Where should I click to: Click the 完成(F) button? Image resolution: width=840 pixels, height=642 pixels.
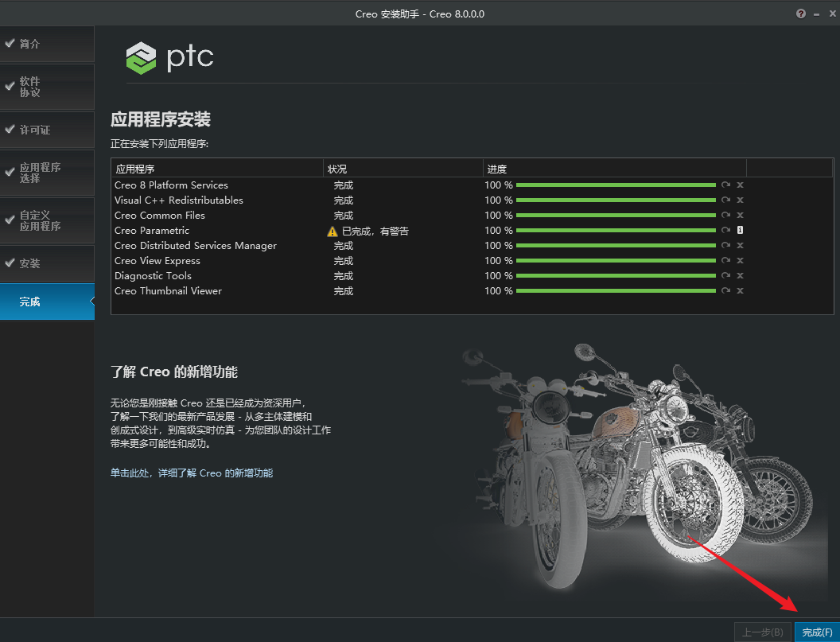[x=816, y=632]
